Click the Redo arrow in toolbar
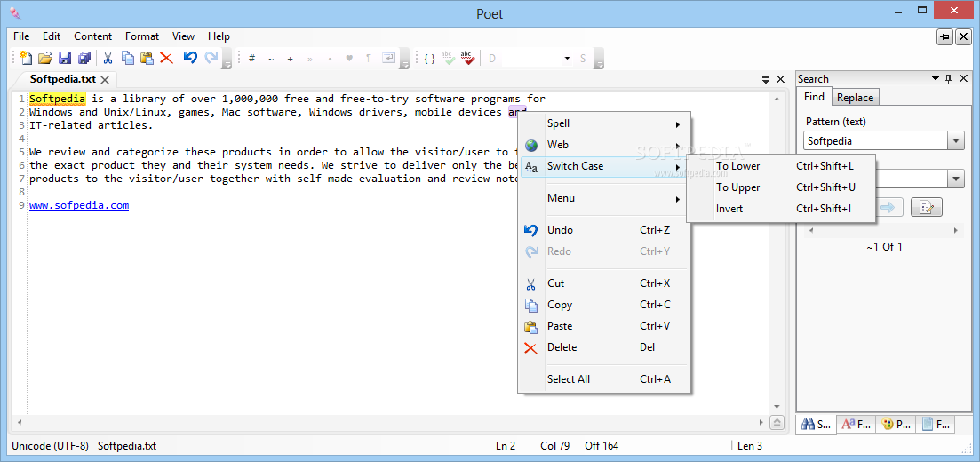This screenshot has width=980, height=462. click(x=211, y=58)
